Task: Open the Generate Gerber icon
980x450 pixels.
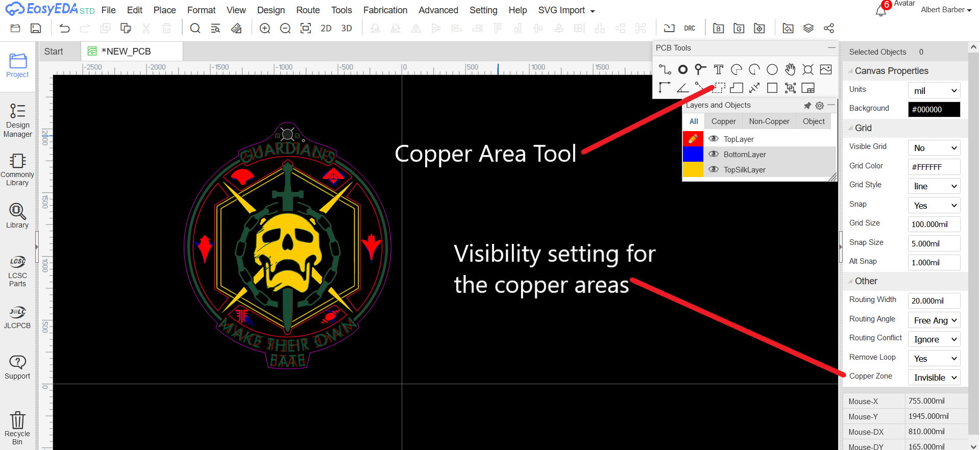Action: pos(739,28)
